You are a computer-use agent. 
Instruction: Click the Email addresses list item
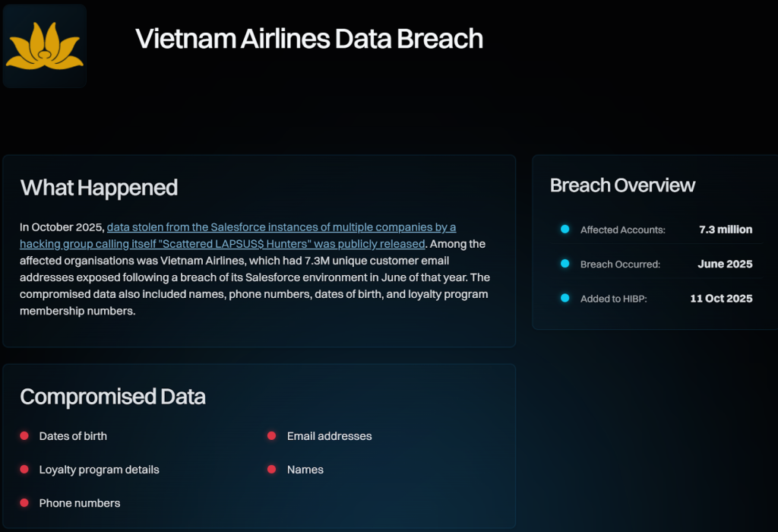click(330, 436)
